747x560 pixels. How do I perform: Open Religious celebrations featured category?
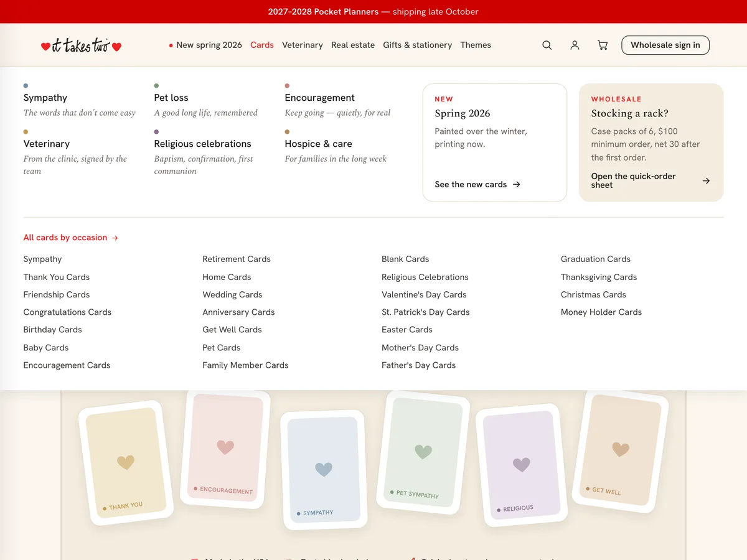(x=203, y=144)
